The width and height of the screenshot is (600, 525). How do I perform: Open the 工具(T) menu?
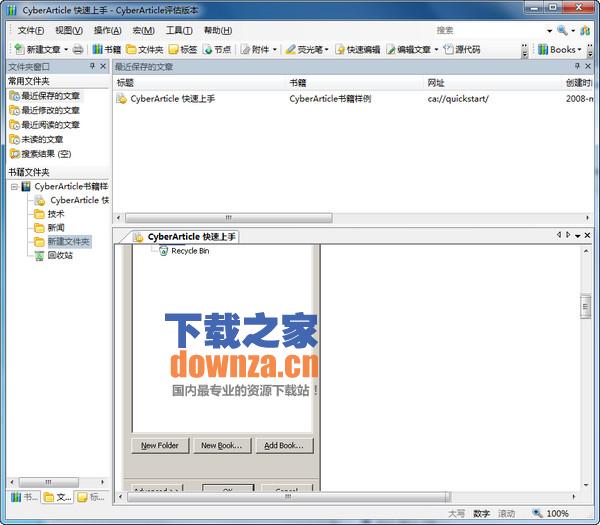click(179, 30)
